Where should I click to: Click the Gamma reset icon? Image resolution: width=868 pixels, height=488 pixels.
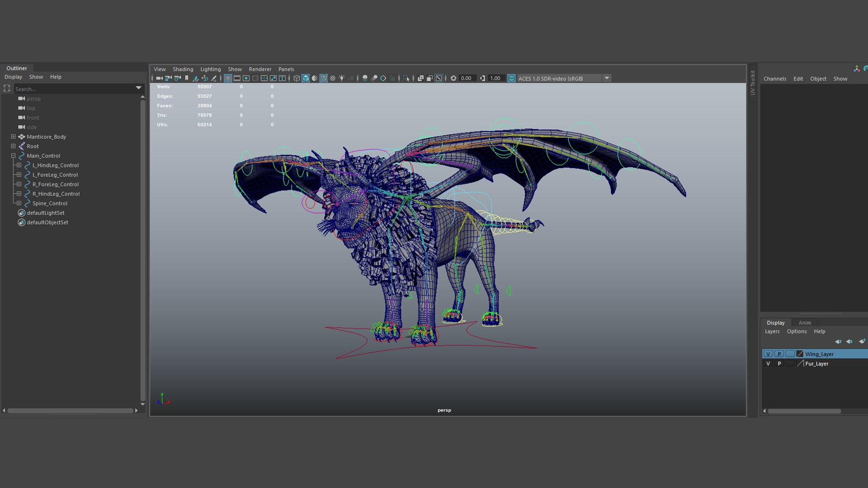[482, 78]
